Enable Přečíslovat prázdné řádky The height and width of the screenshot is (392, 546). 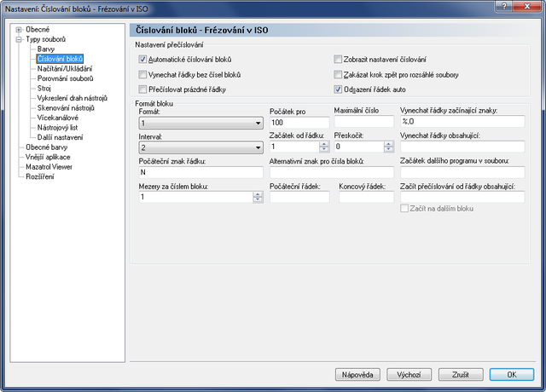[142, 89]
